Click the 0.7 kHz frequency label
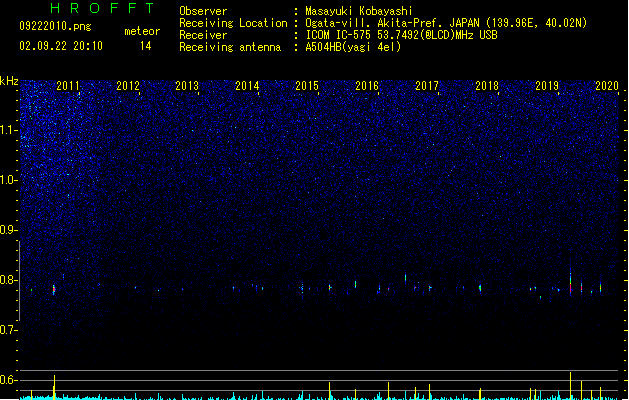 [x=9, y=330]
